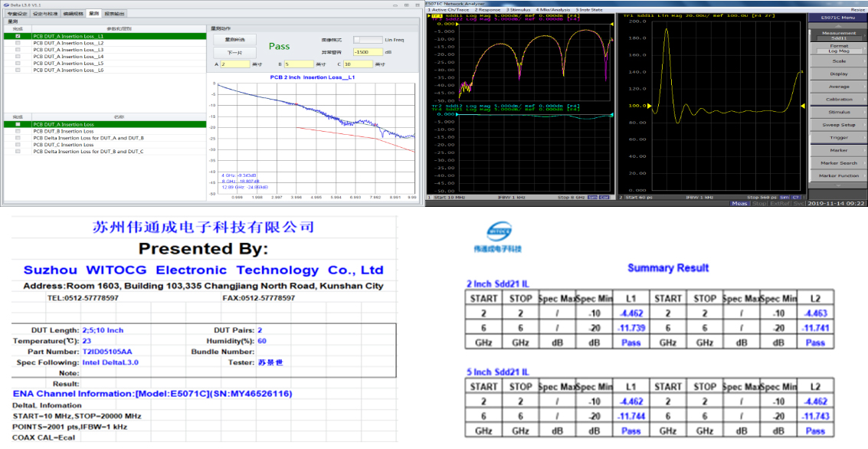
Task: Open the Format Log Mag softkey submenu
Action: click(x=839, y=48)
